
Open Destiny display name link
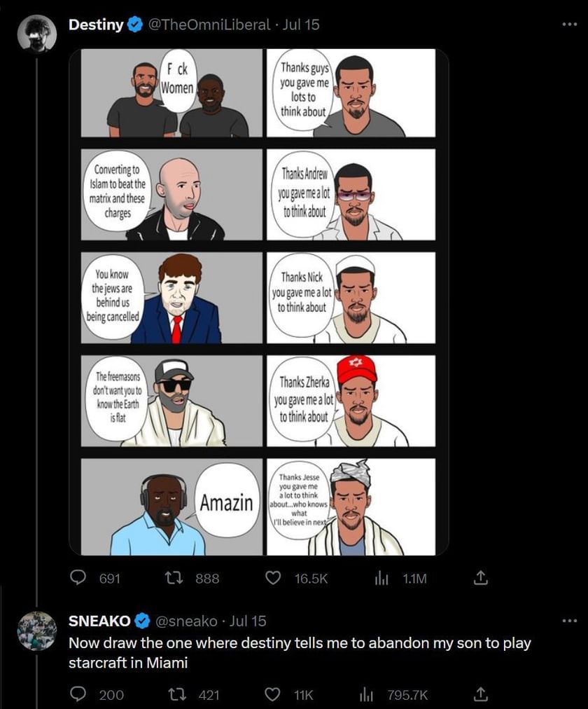pos(96,25)
